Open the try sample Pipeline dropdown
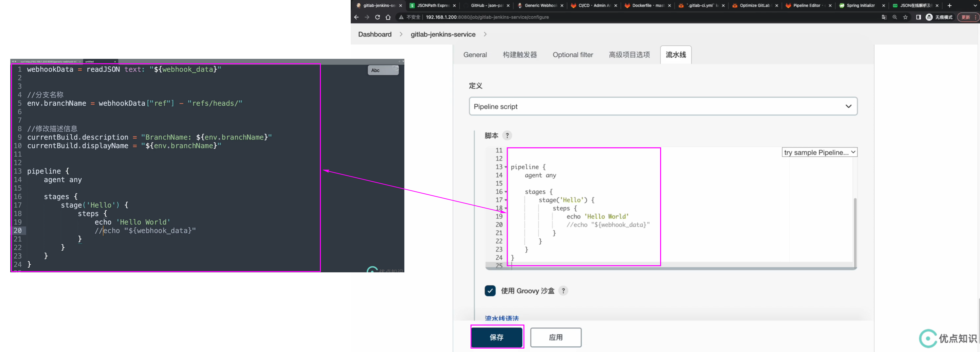980x352 pixels. [x=820, y=152]
